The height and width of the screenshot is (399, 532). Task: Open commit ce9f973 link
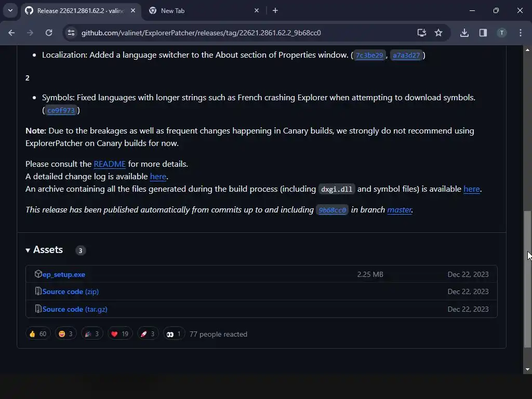pos(61,110)
